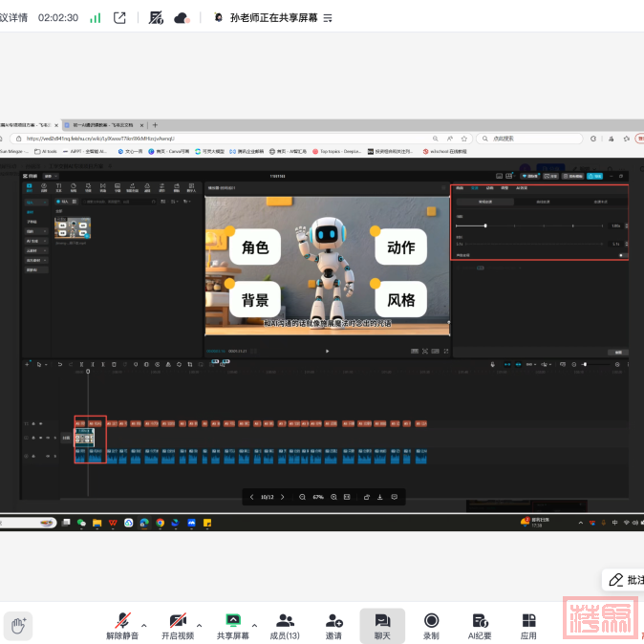Click the cloud recording status icon
644x644 pixels.
(x=182, y=17)
